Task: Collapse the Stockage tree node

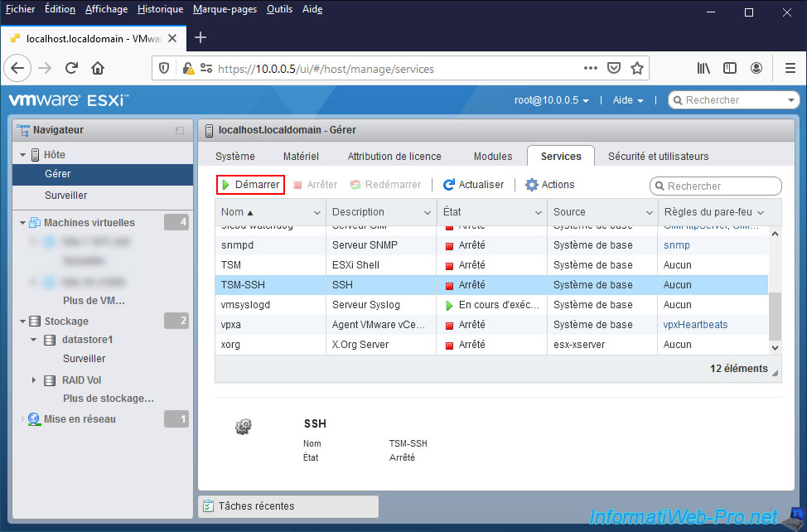Action: pos(22,322)
